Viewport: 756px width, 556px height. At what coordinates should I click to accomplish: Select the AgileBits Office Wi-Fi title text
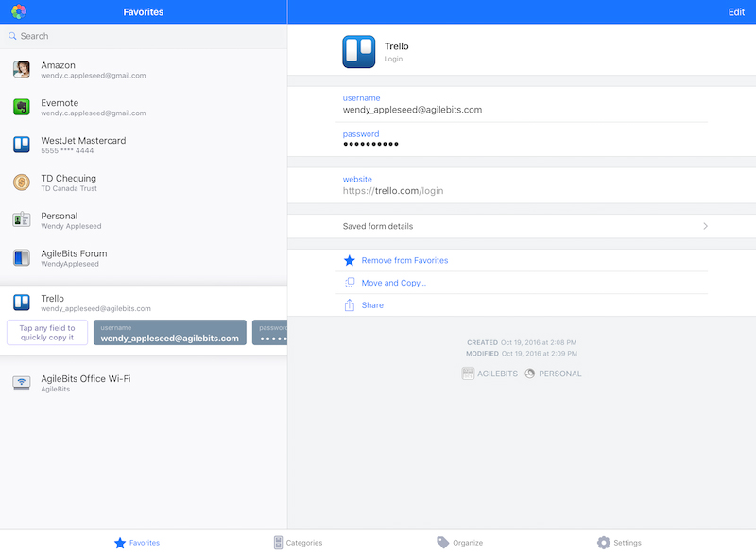(x=86, y=379)
